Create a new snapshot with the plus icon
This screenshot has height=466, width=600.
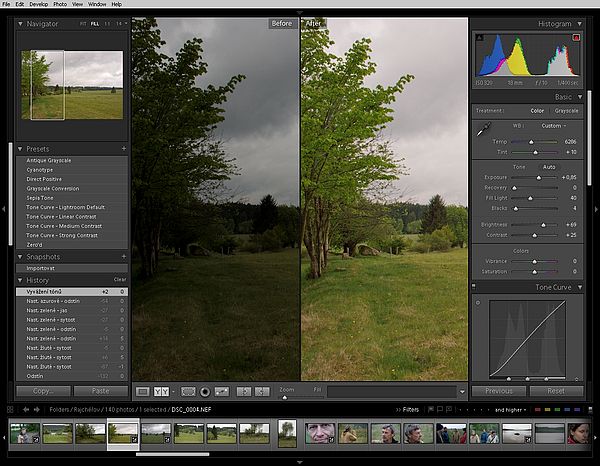124,257
